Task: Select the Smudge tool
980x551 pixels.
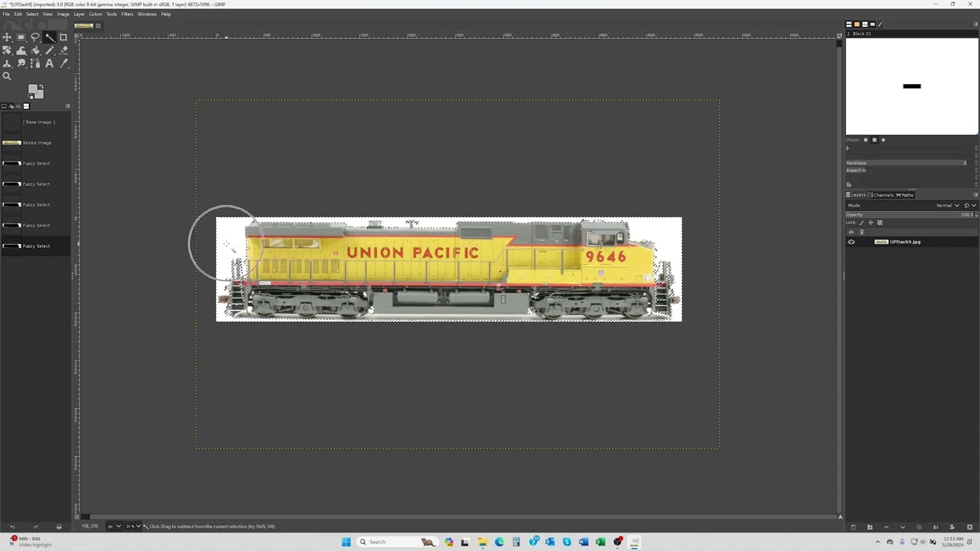Action: pos(21,64)
